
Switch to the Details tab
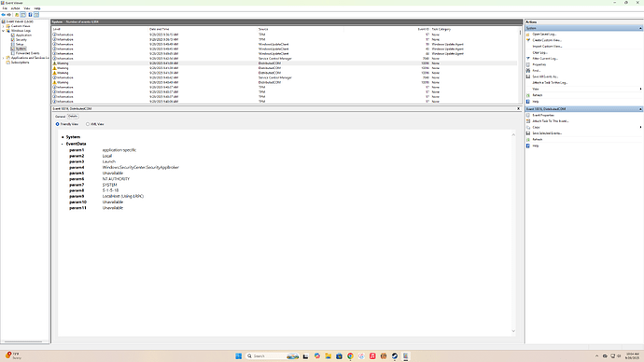click(x=73, y=116)
